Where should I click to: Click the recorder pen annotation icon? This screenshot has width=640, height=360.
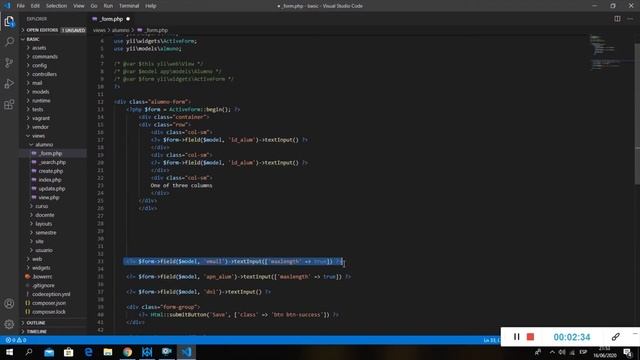coord(616,337)
